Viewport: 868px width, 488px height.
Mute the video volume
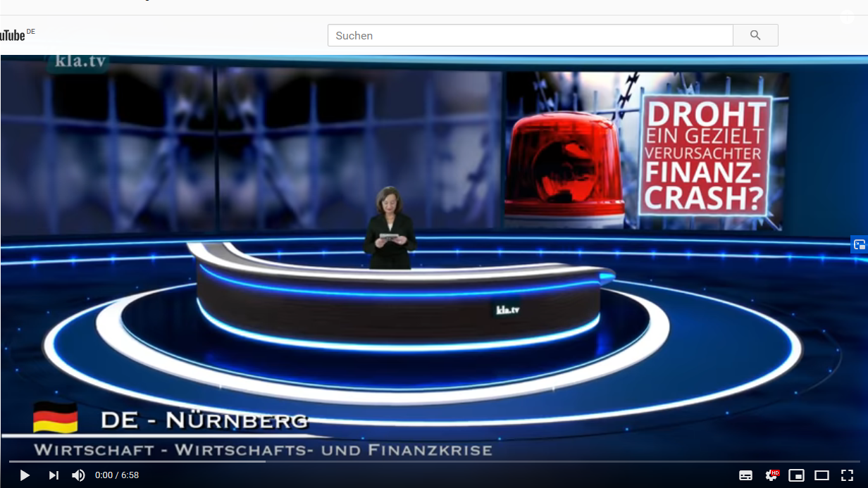point(79,475)
